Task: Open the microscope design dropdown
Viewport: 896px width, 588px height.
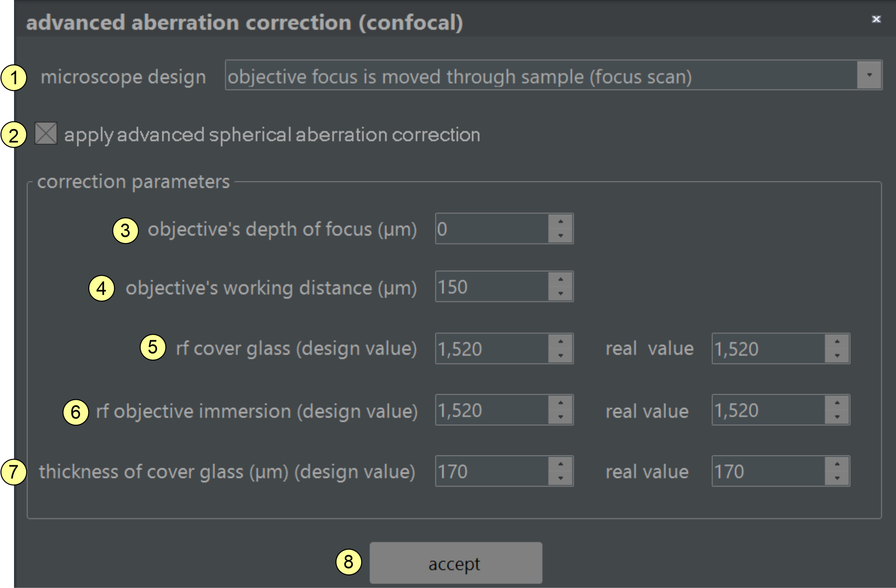Action: tap(869, 75)
